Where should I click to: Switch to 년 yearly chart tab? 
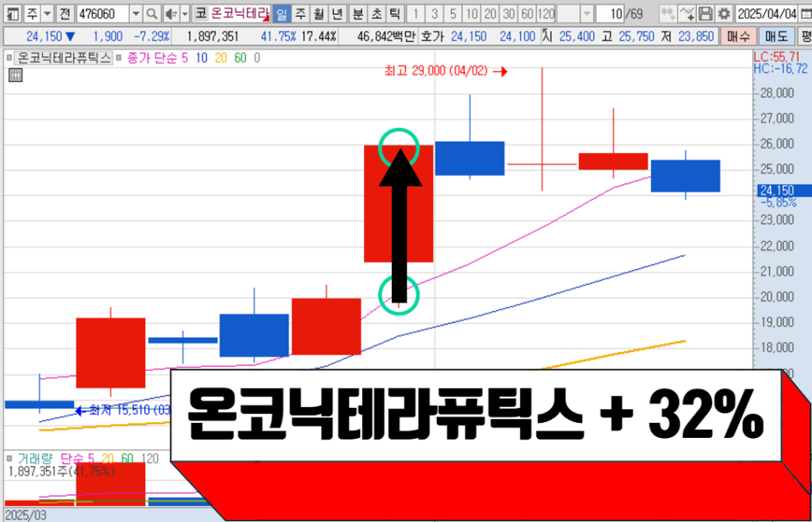(x=337, y=14)
